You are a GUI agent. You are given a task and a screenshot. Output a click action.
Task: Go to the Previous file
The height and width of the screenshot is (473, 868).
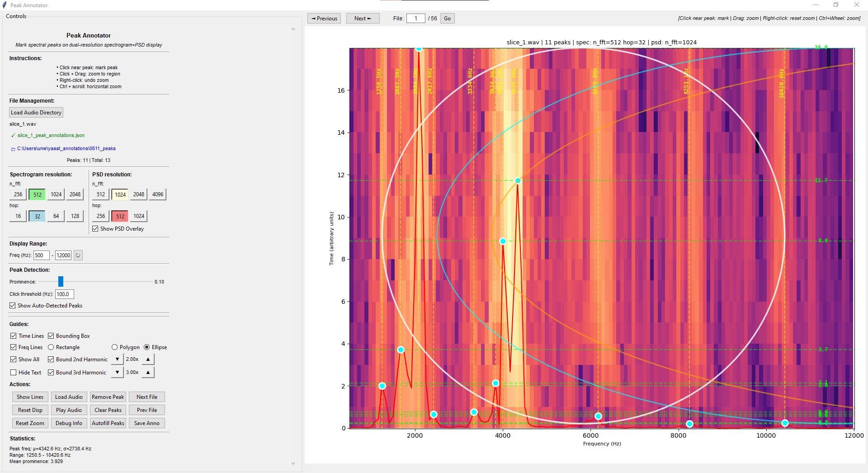[324, 19]
